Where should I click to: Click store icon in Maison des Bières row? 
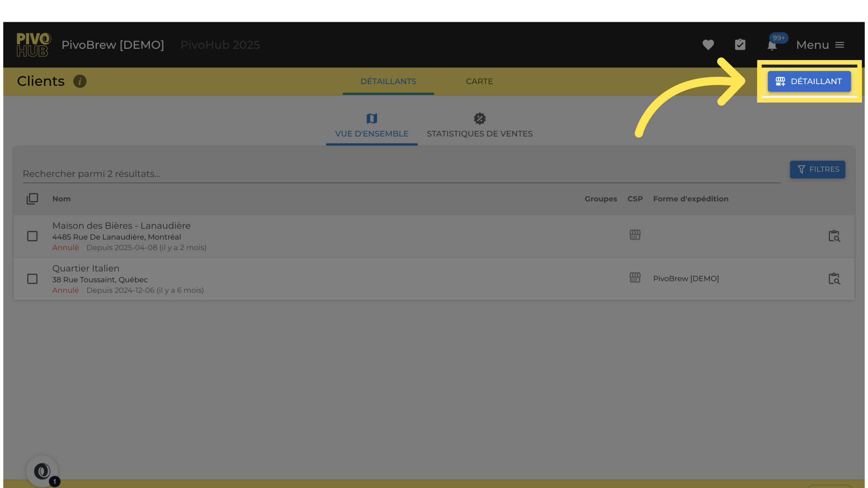coord(635,235)
